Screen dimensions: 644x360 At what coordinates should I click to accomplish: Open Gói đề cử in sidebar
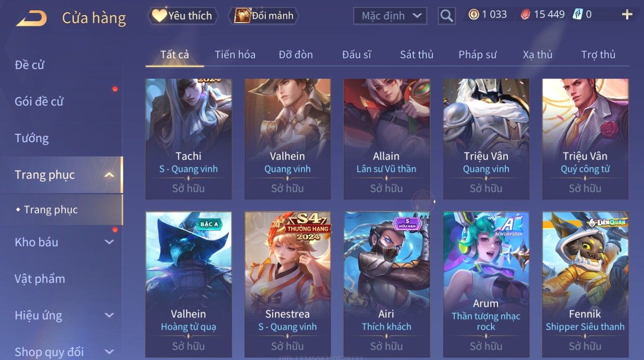(x=39, y=102)
